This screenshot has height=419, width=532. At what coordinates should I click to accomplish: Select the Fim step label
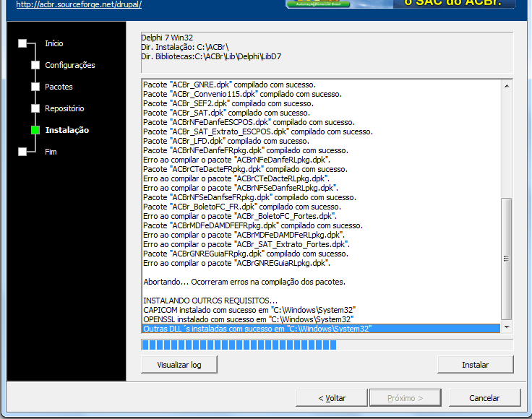(51, 152)
